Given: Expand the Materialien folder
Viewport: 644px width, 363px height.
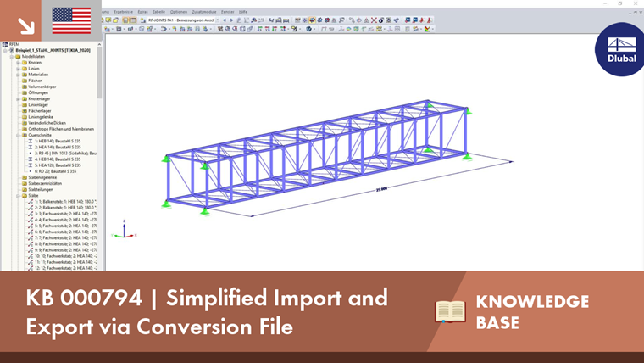Looking at the screenshot, I should (x=18, y=75).
